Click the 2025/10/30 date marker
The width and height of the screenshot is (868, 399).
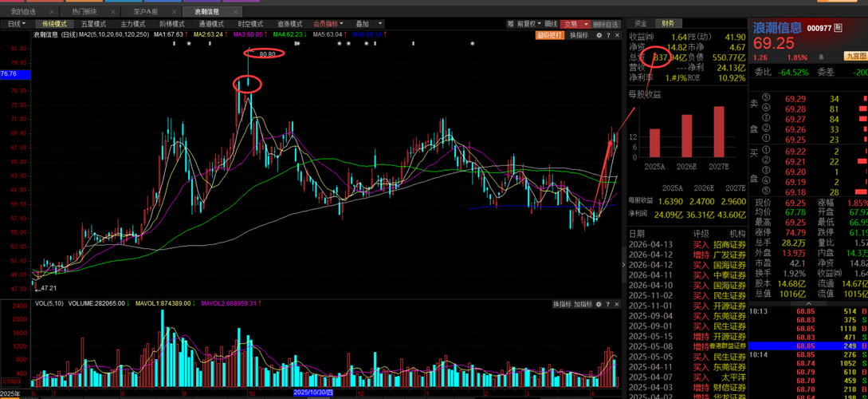click(x=313, y=392)
